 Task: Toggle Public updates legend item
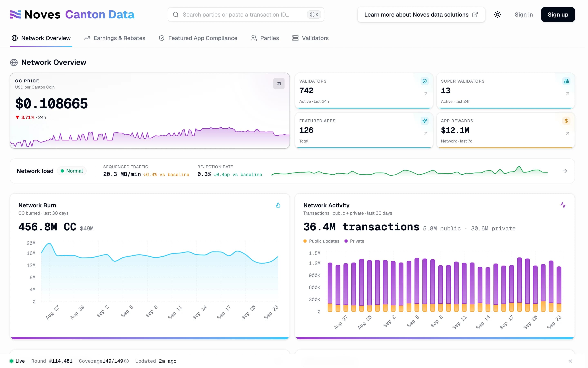(321, 241)
